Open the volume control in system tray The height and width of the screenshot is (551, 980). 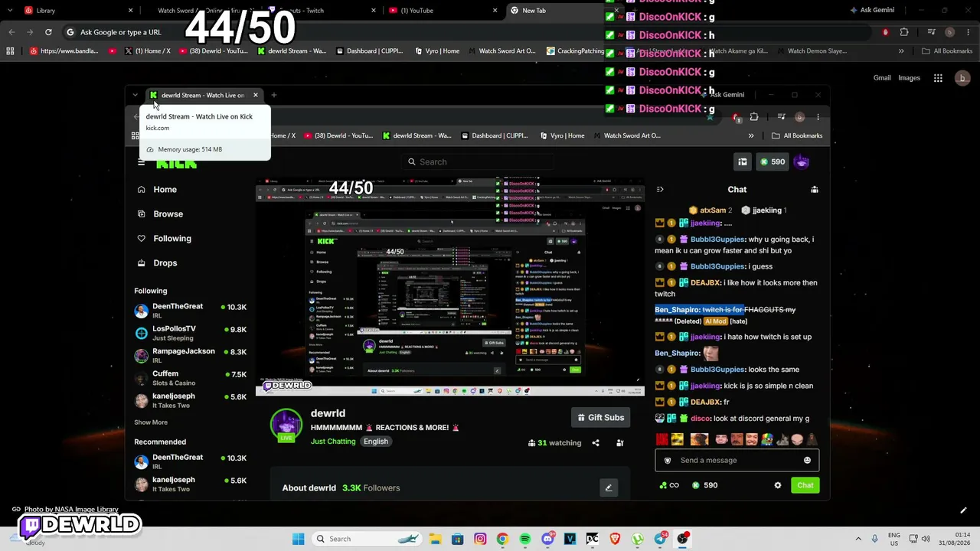(926, 539)
